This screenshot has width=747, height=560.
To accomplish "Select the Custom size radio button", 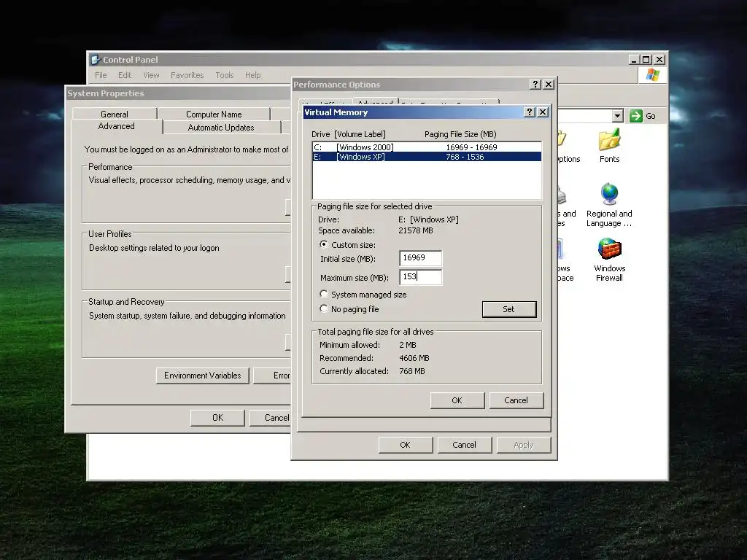I will pos(324,244).
